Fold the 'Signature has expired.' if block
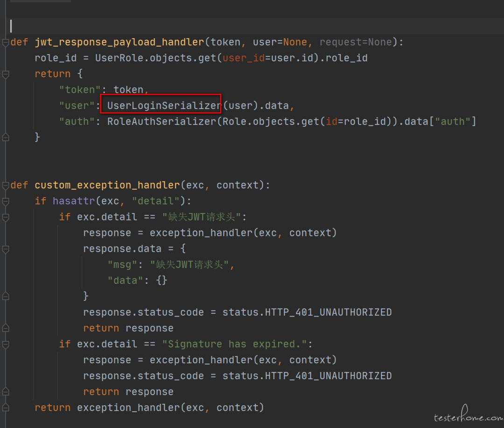Viewport: 504px width, 428px height. [x=6, y=344]
